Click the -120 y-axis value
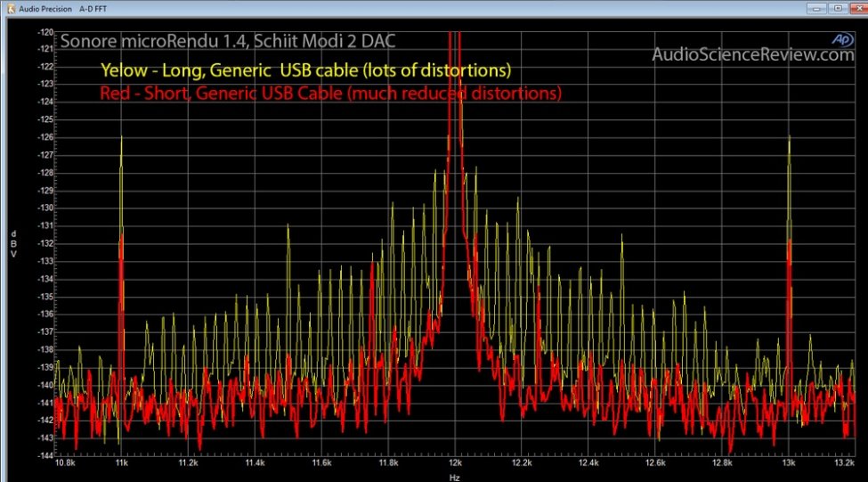 point(45,32)
